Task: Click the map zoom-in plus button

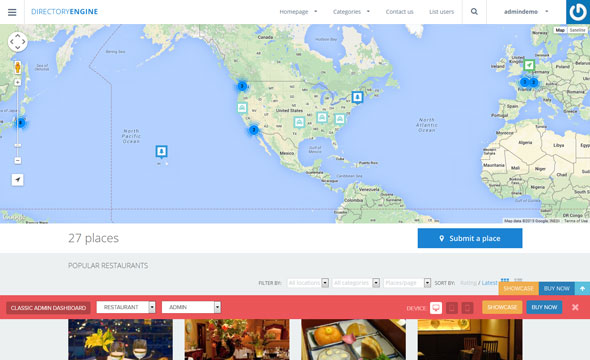Action: point(18,82)
